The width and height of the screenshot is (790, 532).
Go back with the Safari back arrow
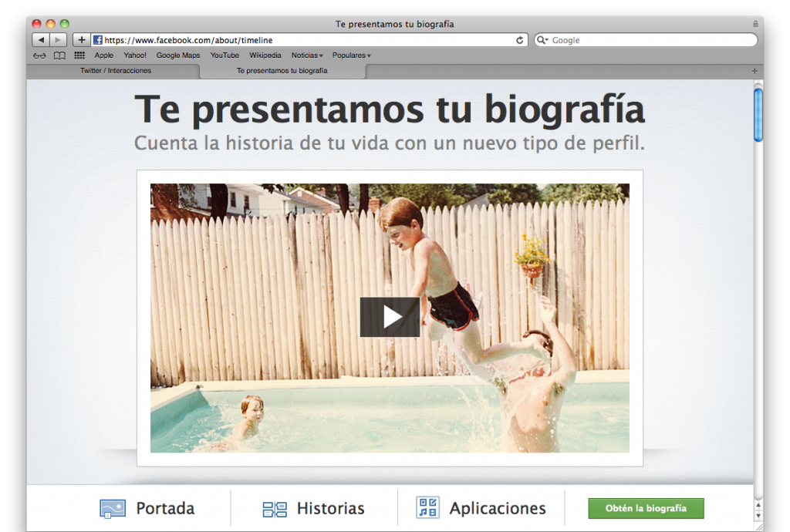pos(42,40)
